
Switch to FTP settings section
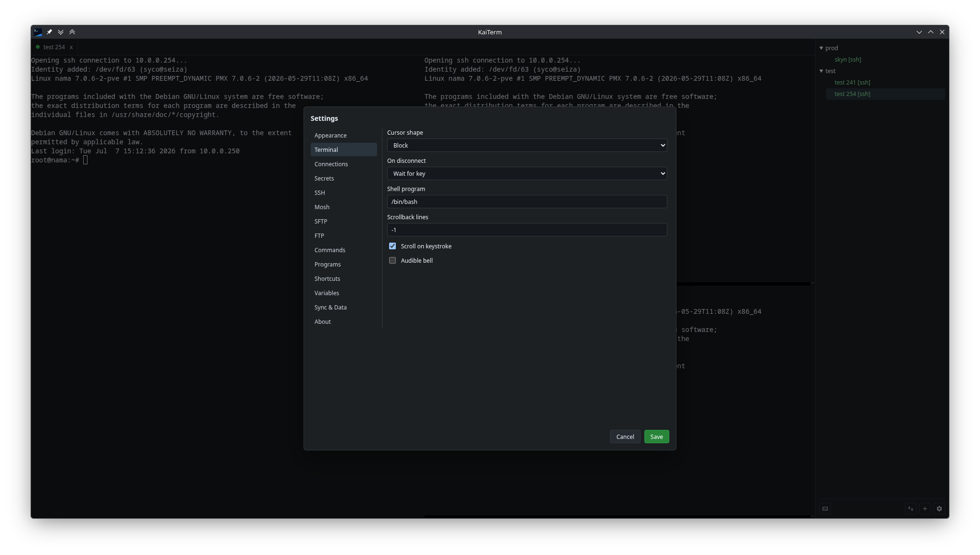[x=344, y=236]
